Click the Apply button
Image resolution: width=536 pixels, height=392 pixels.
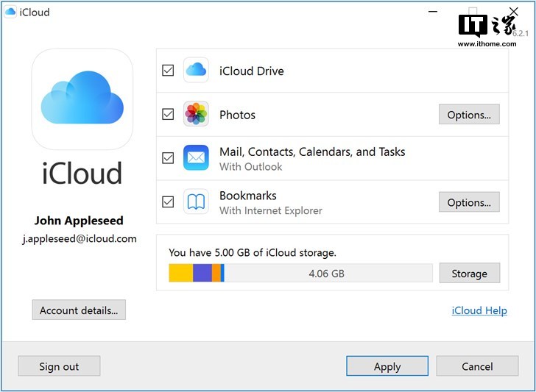(387, 366)
